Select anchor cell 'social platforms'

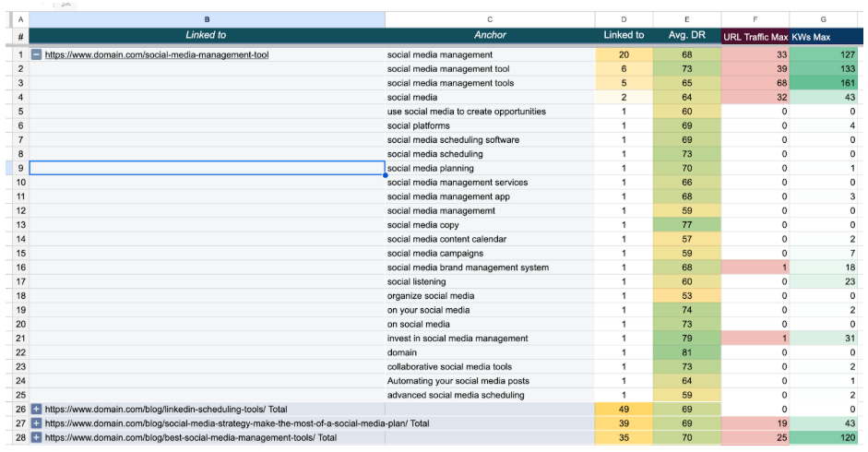[490, 125]
